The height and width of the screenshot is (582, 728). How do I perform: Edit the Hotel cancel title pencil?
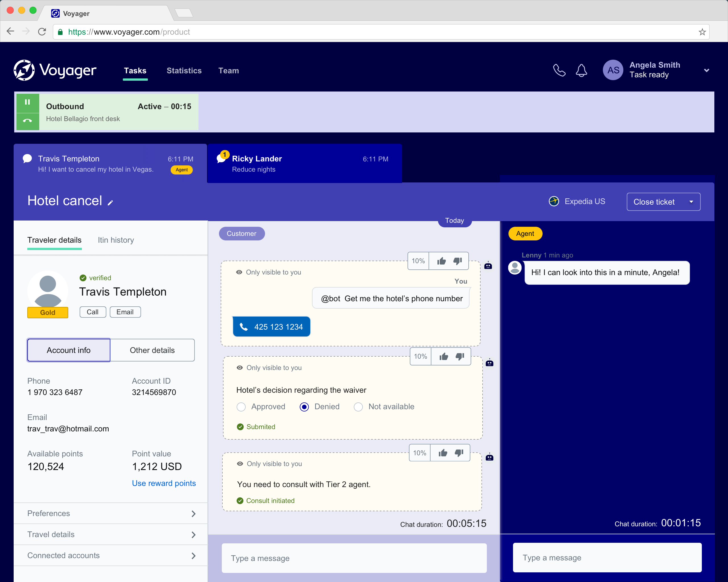110,202
